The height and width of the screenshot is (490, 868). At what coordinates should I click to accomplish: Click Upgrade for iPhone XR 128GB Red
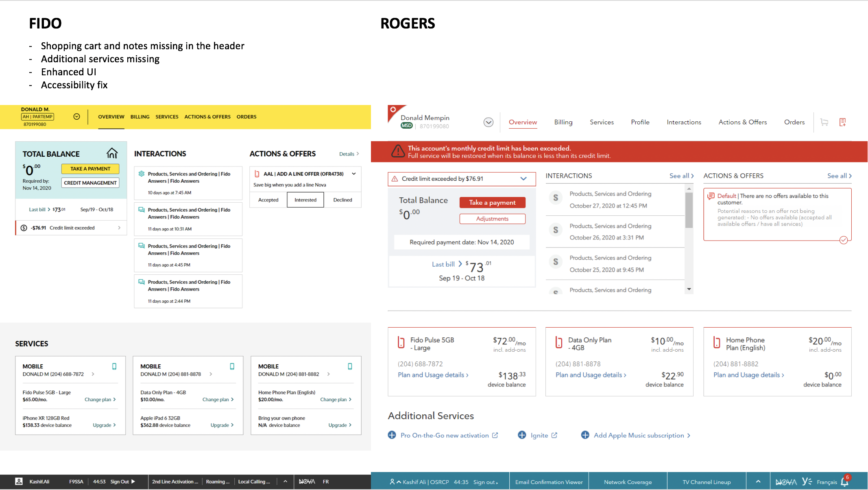[104, 425]
